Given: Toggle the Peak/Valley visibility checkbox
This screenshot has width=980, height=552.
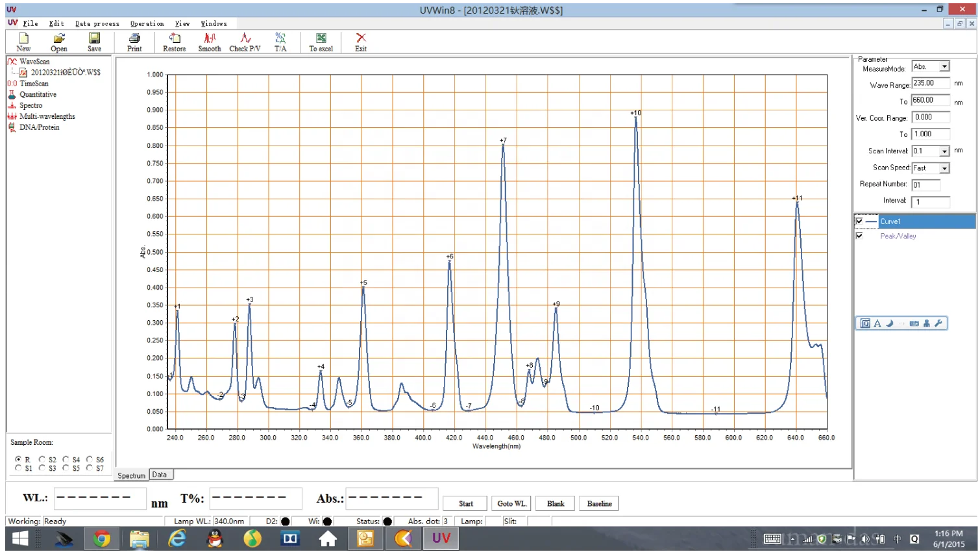Looking at the screenshot, I should [859, 236].
